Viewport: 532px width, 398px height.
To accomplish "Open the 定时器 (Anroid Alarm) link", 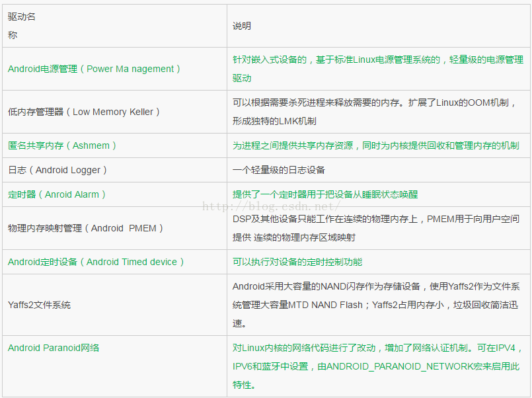I will click(57, 194).
